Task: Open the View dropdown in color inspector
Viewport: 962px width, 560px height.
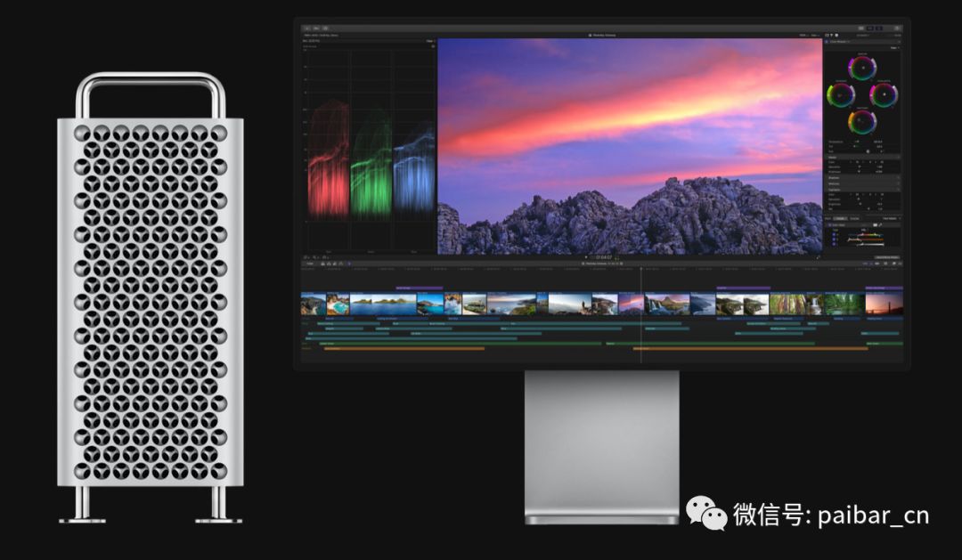Action: pyautogui.click(x=894, y=48)
